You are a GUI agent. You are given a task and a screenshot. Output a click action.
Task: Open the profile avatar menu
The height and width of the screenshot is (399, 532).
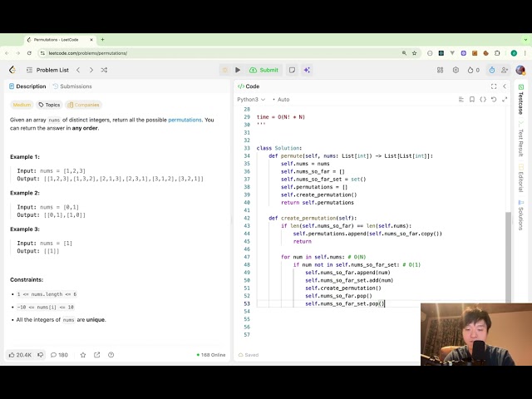[x=520, y=70]
